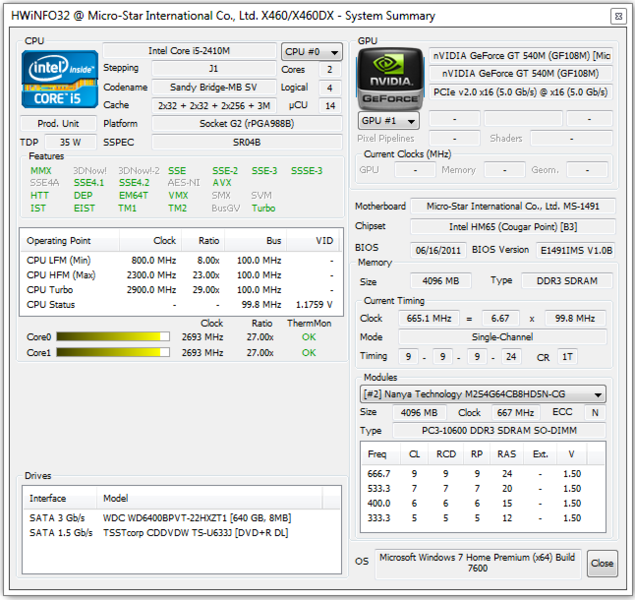Click the Model column header in Drives
This screenshot has height=600, width=635.
click(x=209, y=498)
